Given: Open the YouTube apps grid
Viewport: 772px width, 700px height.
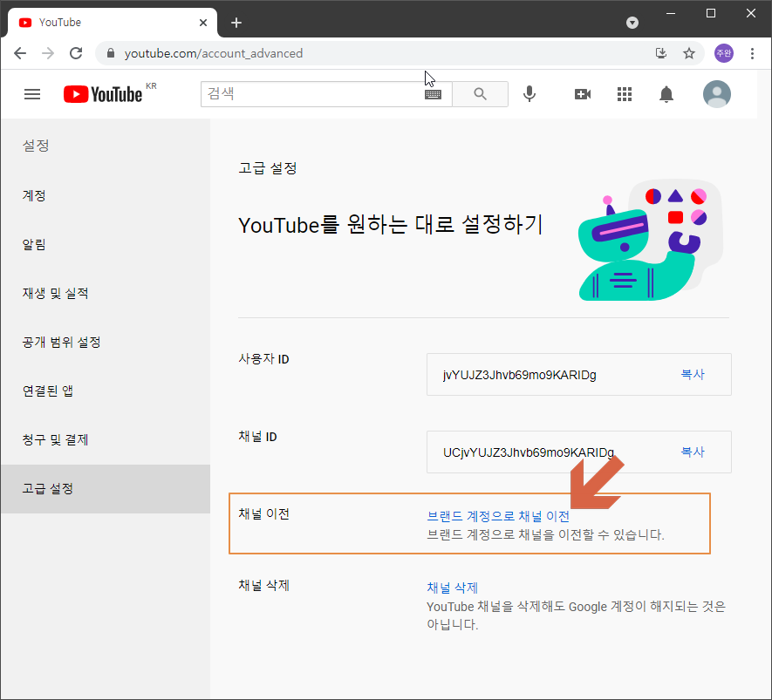Looking at the screenshot, I should pyautogui.click(x=625, y=94).
